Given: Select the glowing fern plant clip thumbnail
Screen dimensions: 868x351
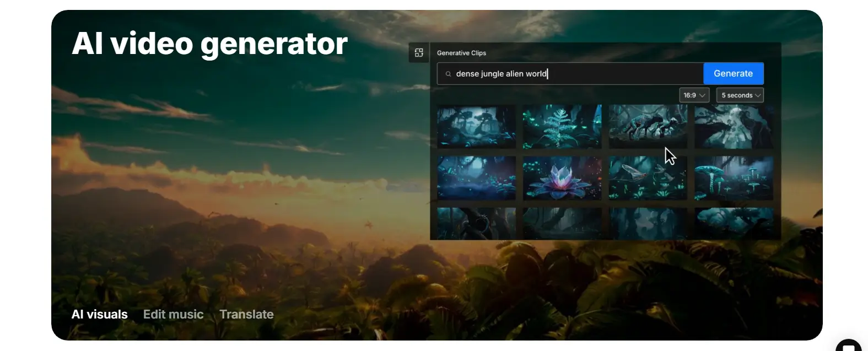Looking at the screenshot, I should 562,127.
